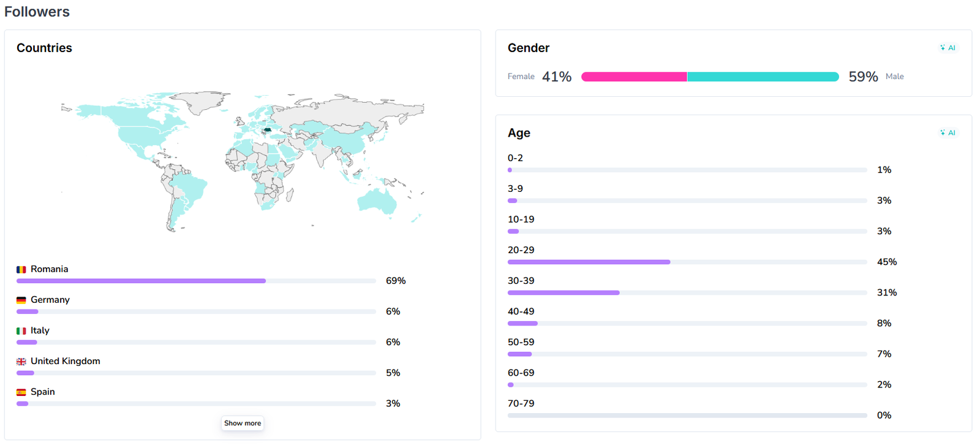Click the teal Male gender bar segment
This screenshot has width=980, height=445.
tap(763, 77)
